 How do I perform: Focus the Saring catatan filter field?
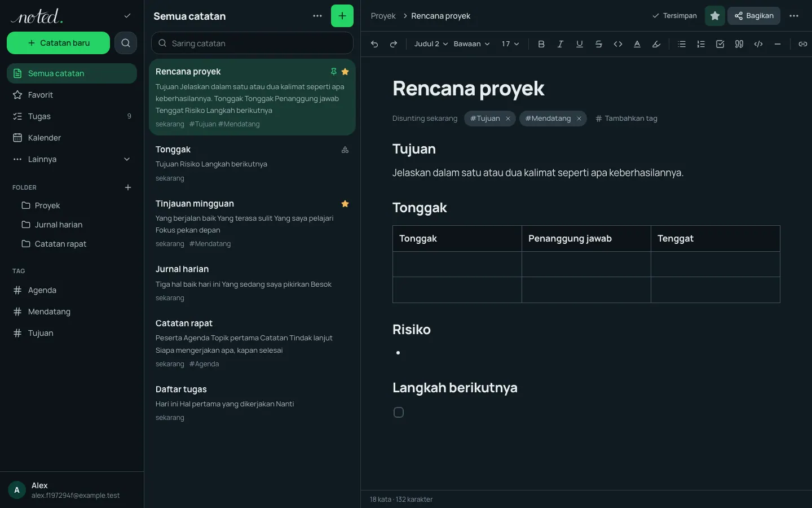click(252, 43)
